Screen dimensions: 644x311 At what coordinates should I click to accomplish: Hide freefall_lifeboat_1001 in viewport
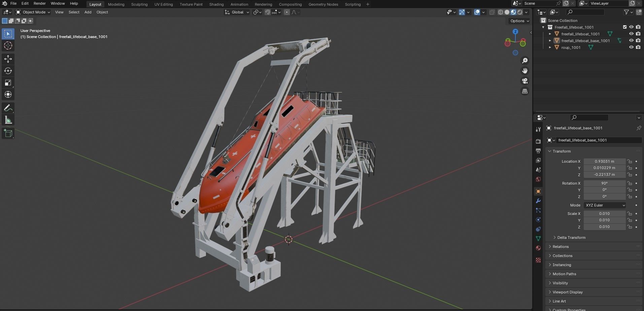point(631,34)
